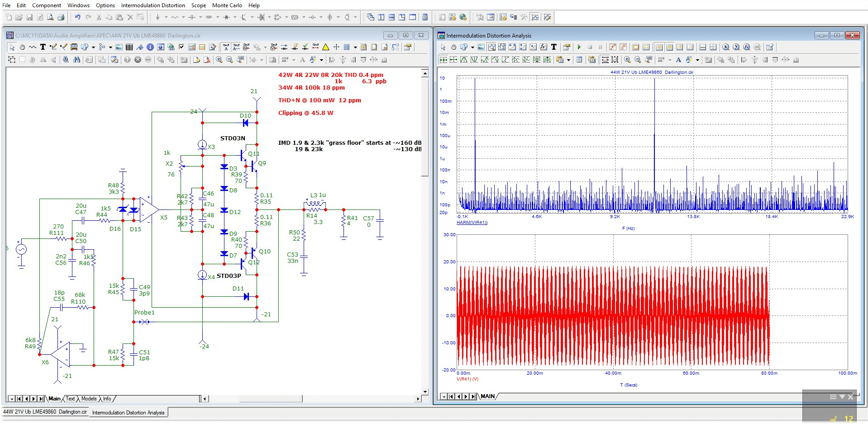Click the schematic vertical scrollbar thumb
The image size is (868, 424).
coord(424,128)
